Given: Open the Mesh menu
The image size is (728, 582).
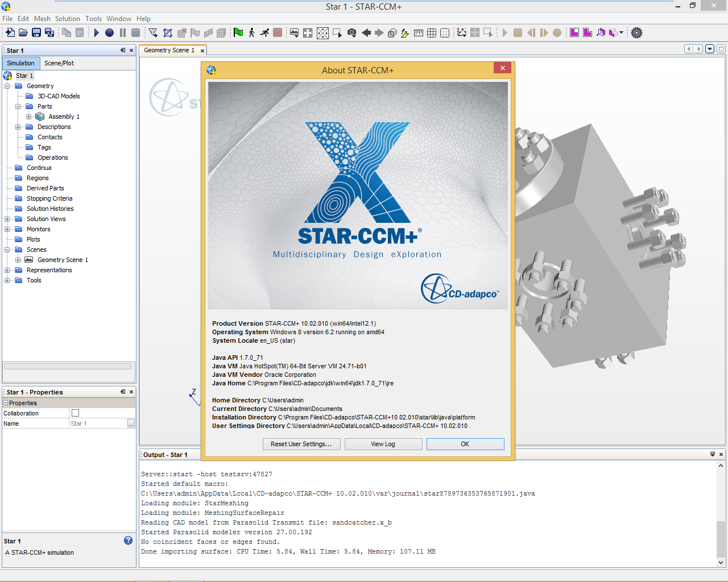Looking at the screenshot, I should tap(42, 19).
